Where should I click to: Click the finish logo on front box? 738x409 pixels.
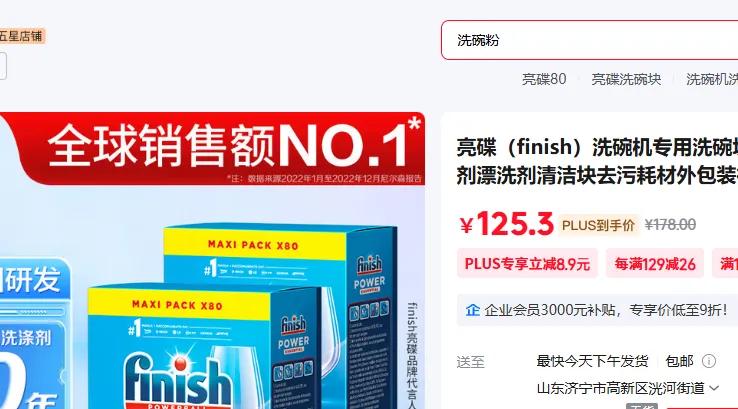[x=178, y=381]
